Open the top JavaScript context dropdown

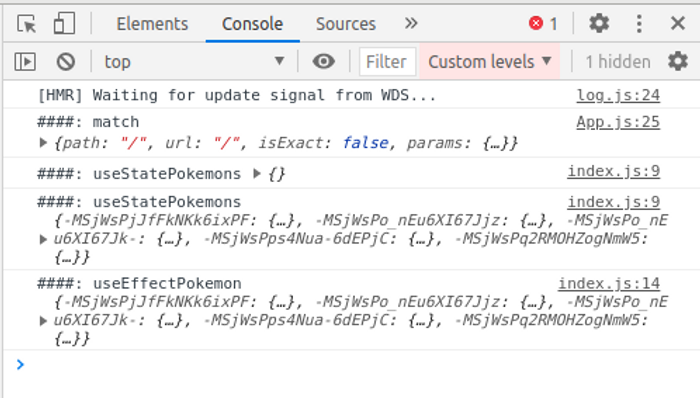click(x=194, y=62)
